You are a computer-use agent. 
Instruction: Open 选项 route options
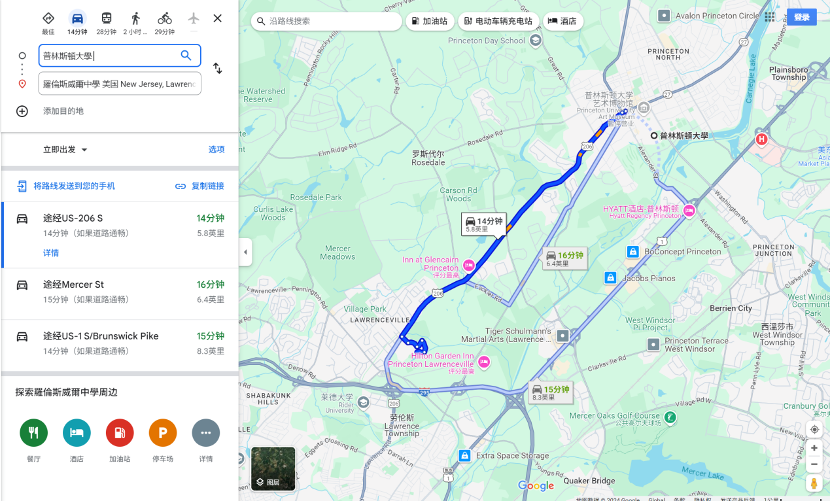click(x=216, y=150)
